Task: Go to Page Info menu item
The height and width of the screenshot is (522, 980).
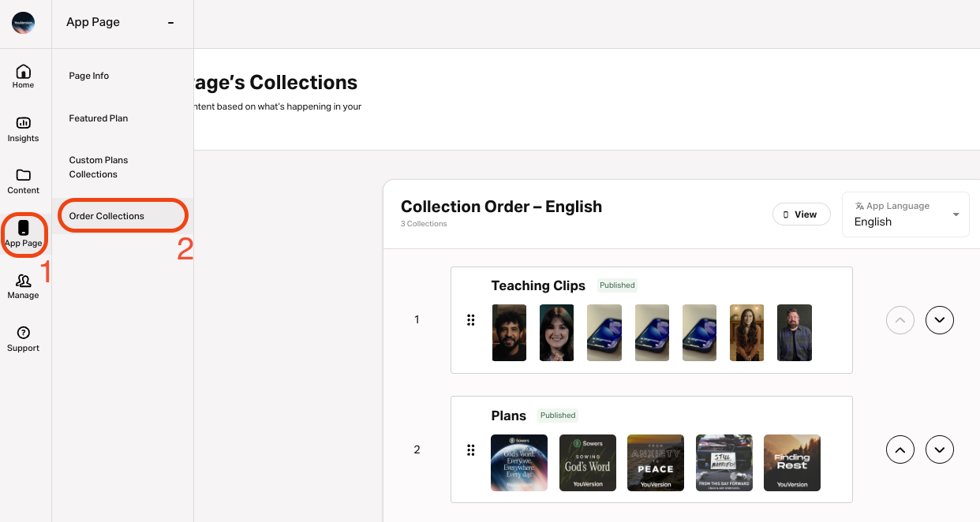Action: (x=89, y=76)
